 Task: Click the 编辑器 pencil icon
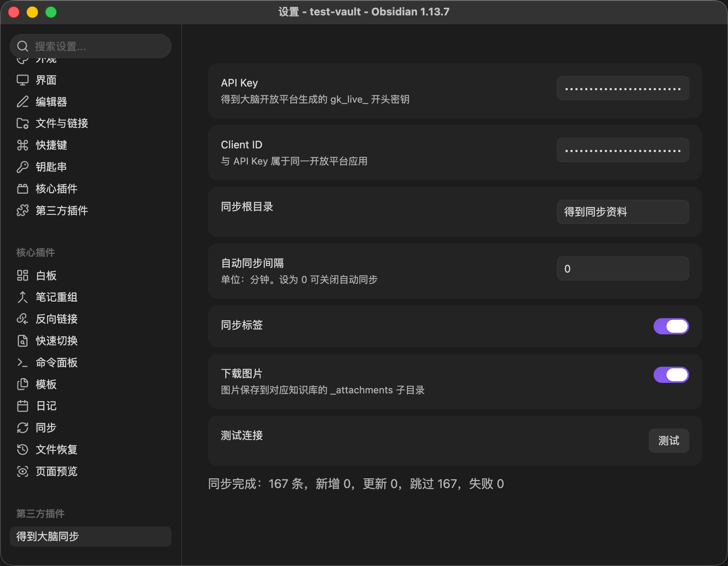pos(23,102)
